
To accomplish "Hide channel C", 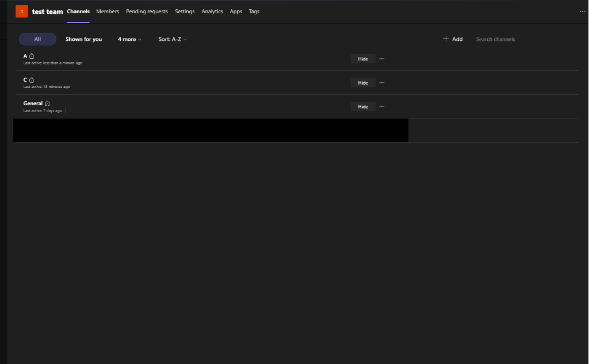I will coord(363,83).
